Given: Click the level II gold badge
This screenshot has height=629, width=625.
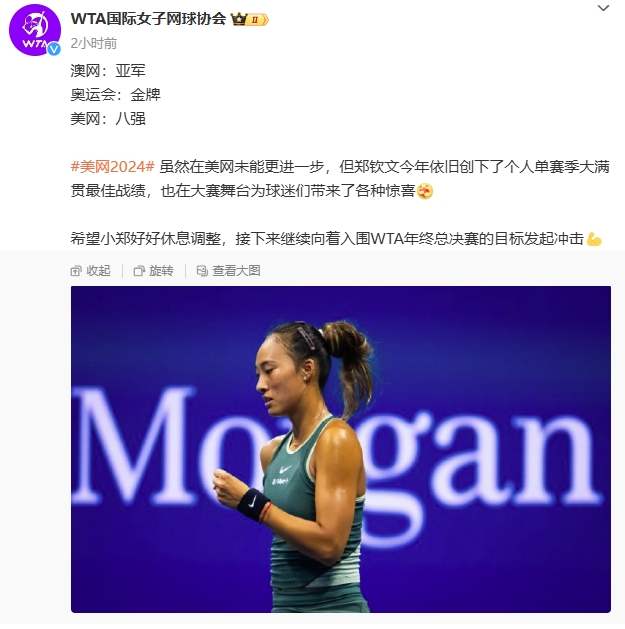Looking at the screenshot, I should coord(257,19).
